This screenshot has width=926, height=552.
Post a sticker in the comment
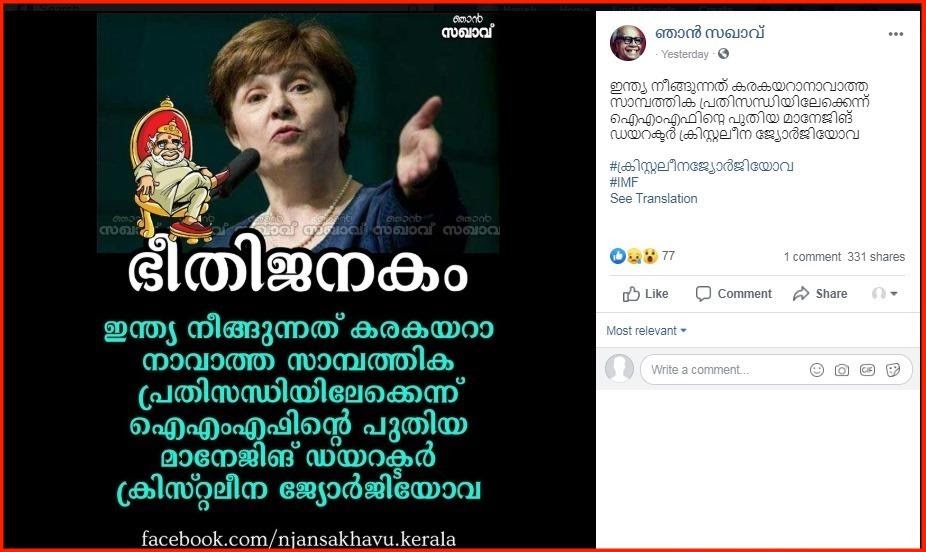pos(893,370)
